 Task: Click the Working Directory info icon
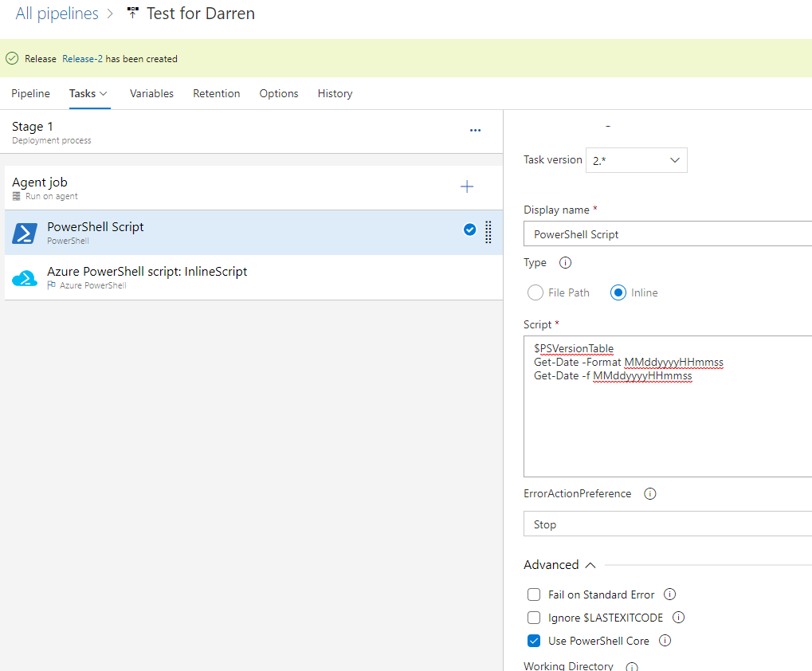[x=631, y=665]
